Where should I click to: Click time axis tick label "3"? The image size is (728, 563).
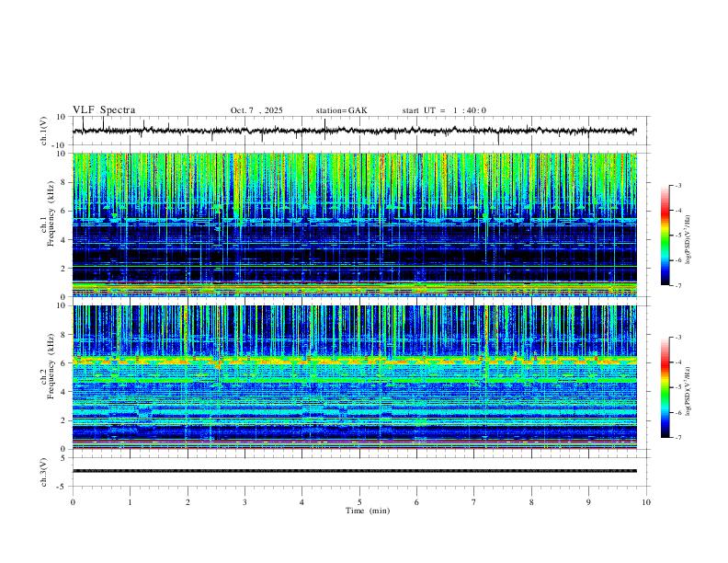245,502
